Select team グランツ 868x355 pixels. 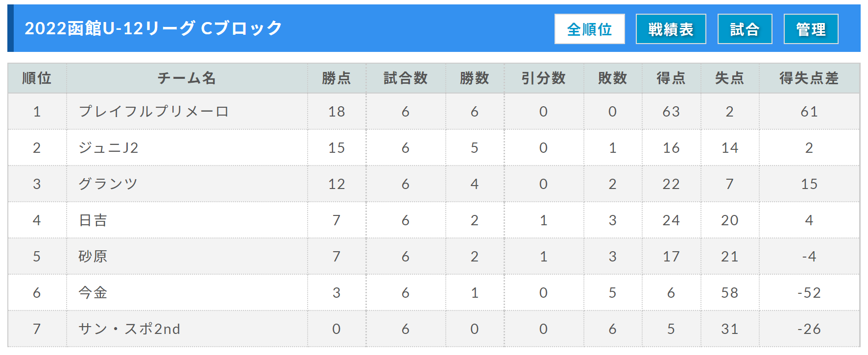pos(108,184)
